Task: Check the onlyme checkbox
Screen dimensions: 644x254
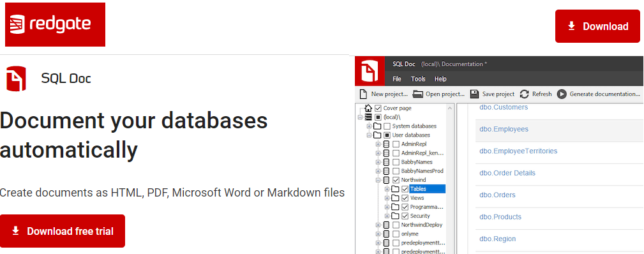Action: click(396, 234)
